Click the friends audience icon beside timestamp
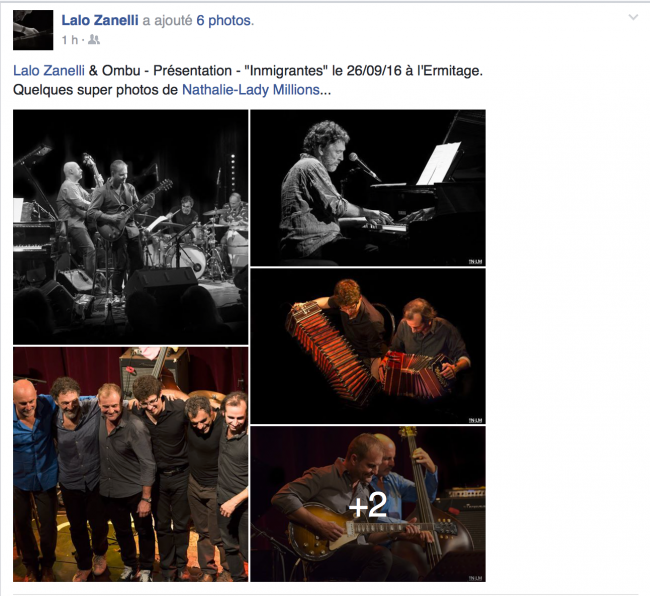The height and width of the screenshot is (596, 650). (94, 40)
